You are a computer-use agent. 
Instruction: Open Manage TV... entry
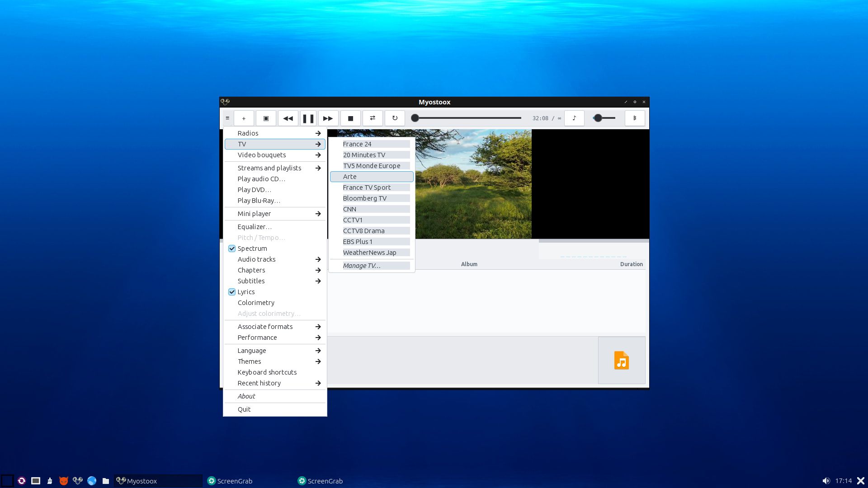(x=372, y=266)
